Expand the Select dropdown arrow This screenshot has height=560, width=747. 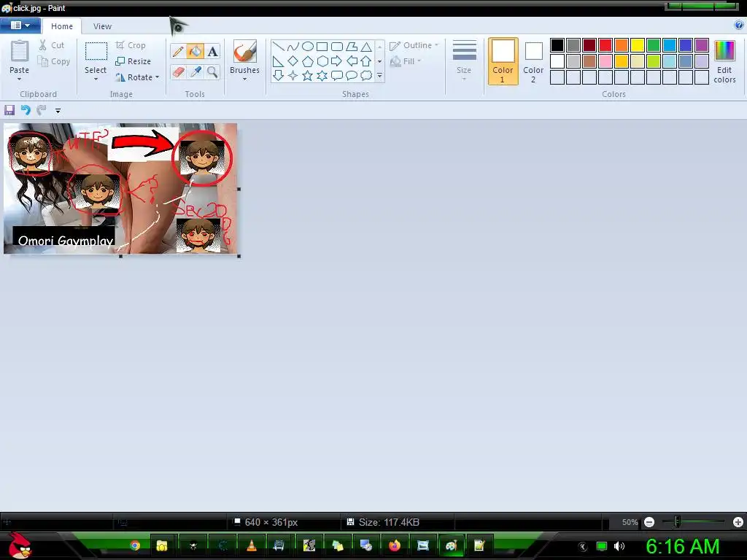96,79
